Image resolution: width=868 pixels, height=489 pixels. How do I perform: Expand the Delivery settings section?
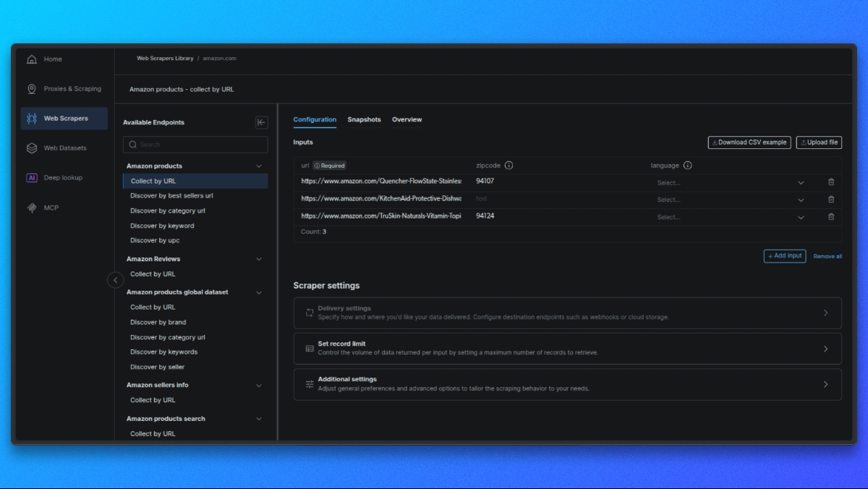(x=567, y=313)
